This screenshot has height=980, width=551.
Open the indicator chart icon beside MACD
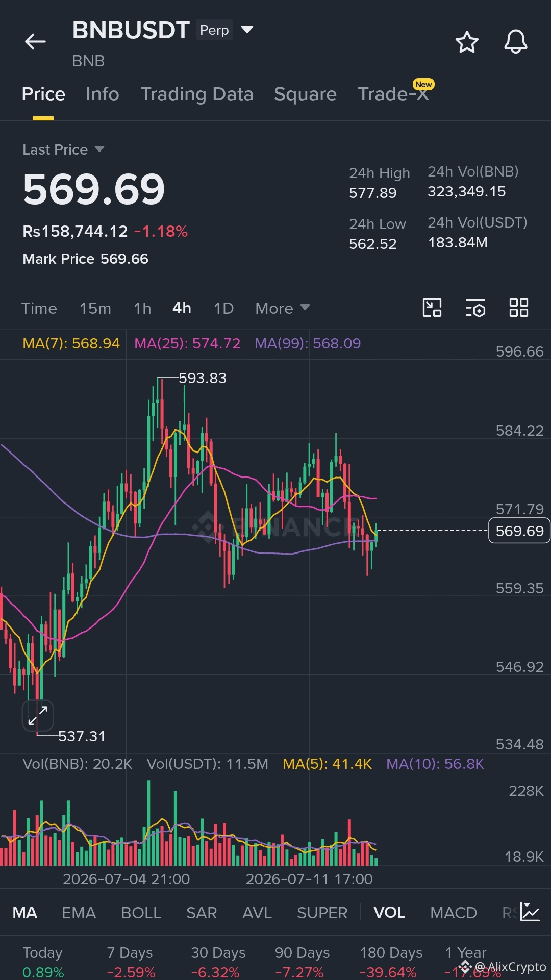(x=530, y=912)
